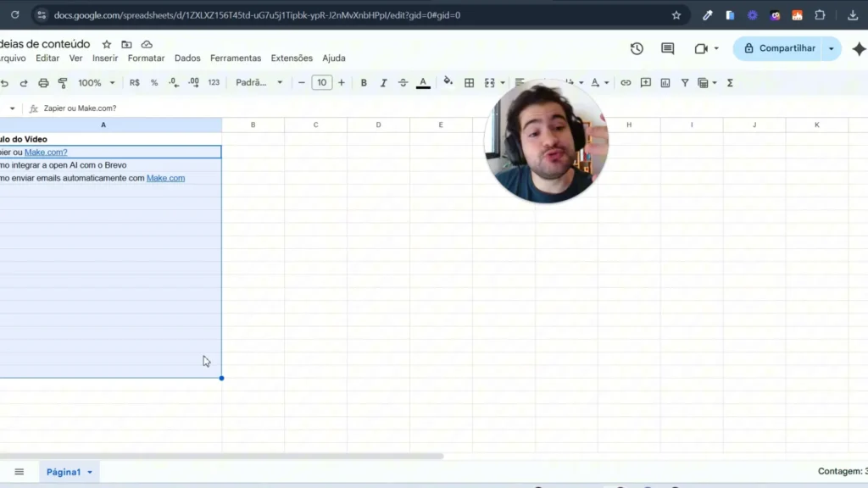
Task: Open the comments panel icon
Action: click(x=667, y=49)
